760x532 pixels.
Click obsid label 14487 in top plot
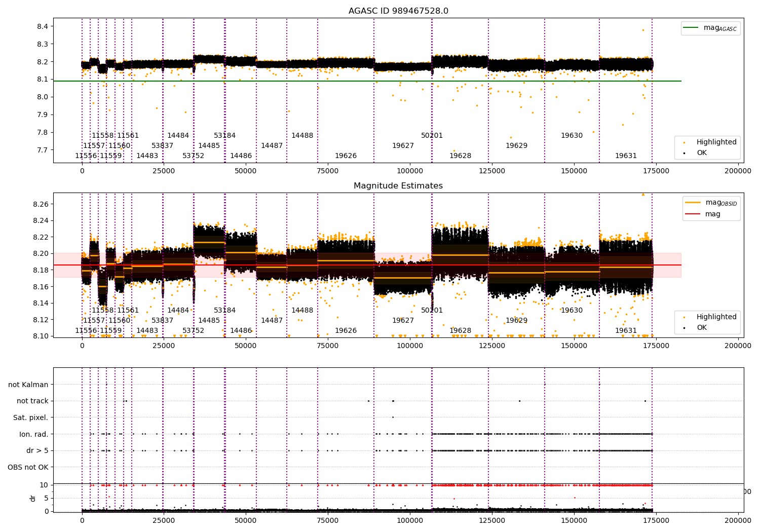click(272, 145)
